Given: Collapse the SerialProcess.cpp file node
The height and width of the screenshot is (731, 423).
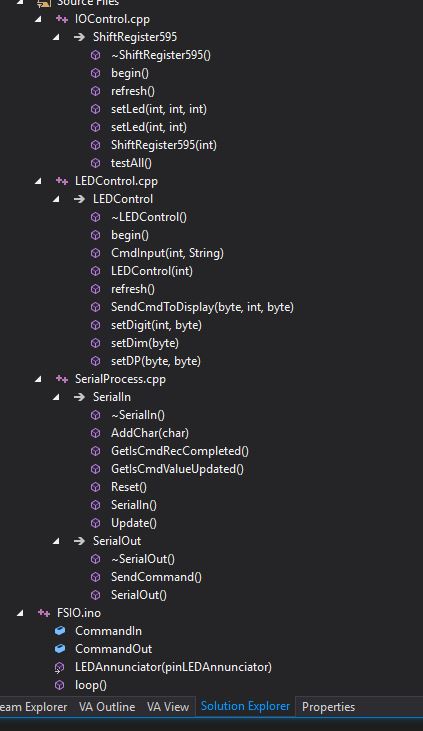Looking at the screenshot, I should (38, 379).
